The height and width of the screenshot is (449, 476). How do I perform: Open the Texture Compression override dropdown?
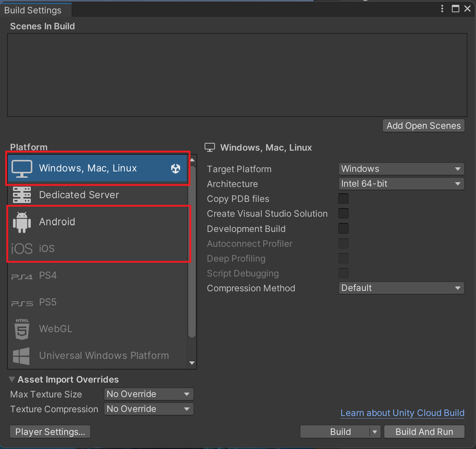pyautogui.click(x=149, y=409)
